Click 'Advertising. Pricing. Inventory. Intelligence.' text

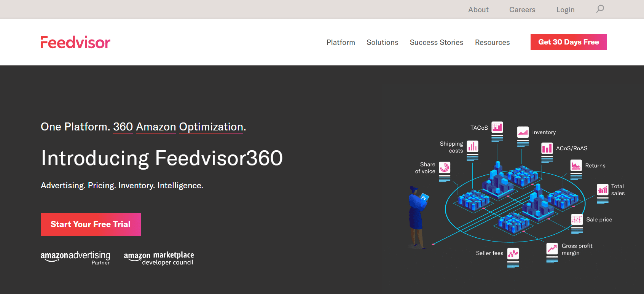[x=122, y=186]
